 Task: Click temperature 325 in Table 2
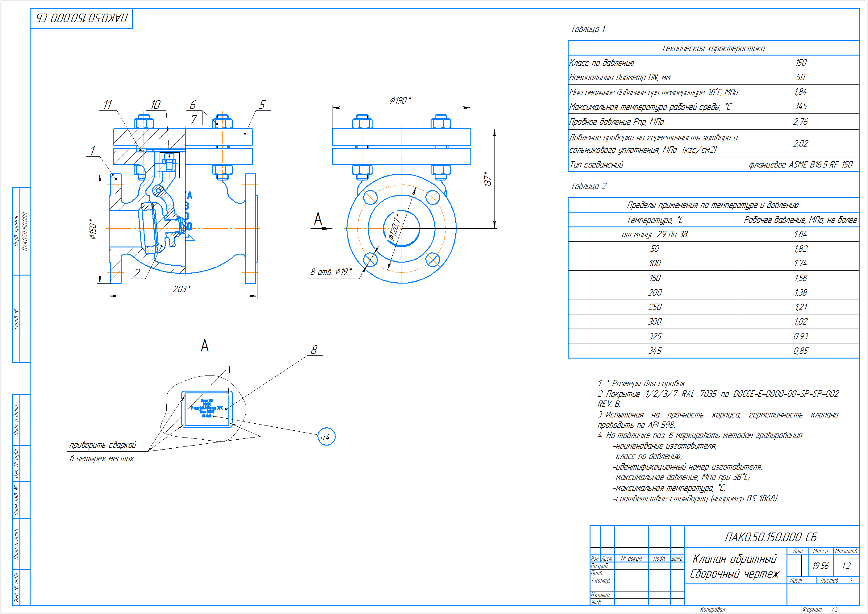coord(655,337)
